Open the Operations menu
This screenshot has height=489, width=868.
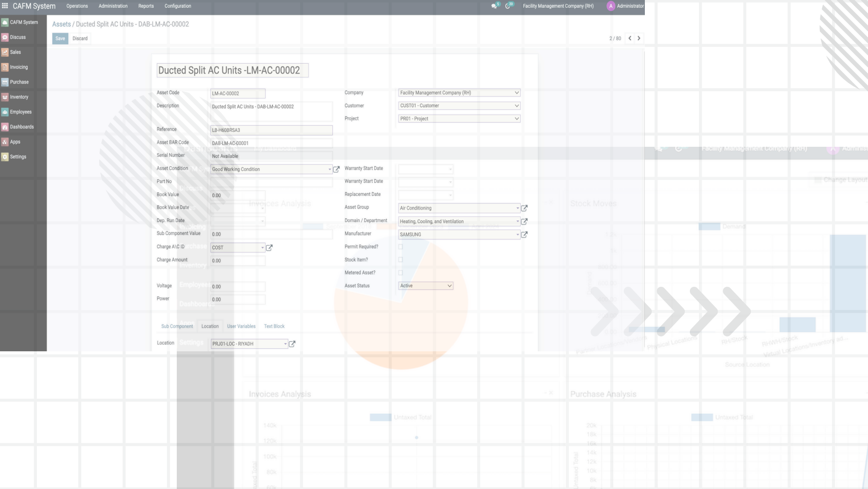coord(77,6)
